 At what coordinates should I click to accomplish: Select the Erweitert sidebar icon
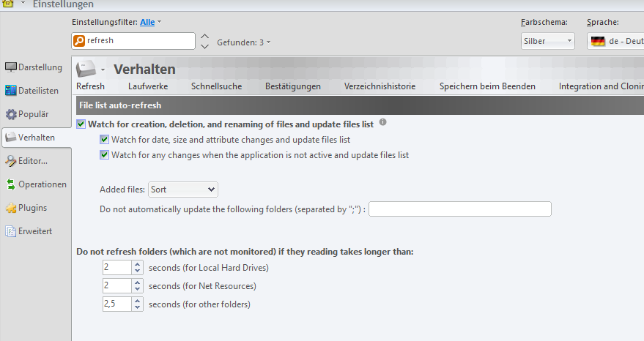point(11,231)
